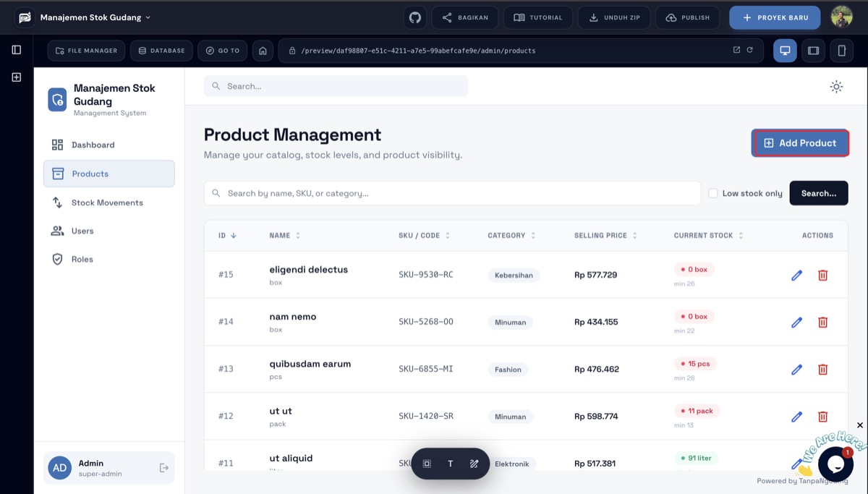The image size is (868, 494).
Task: Open Stock Movements in sidebar
Action: (x=109, y=203)
